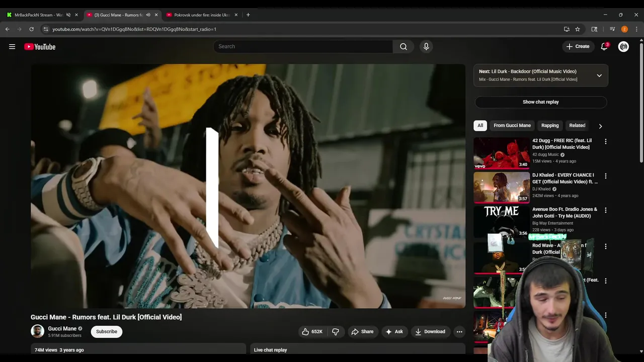The image size is (644, 362).
Task: Close the MrBackPackN Stream tab
Action: tap(76, 15)
